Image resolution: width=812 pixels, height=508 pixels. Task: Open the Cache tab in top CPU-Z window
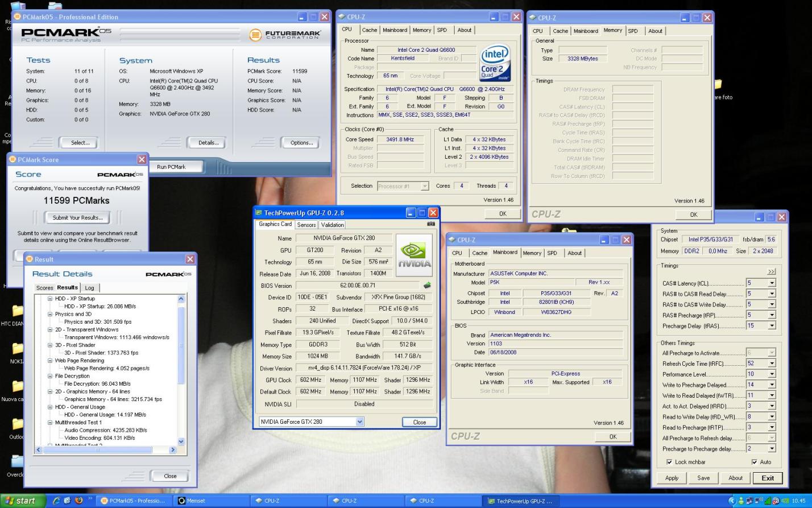tap(370, 30)
